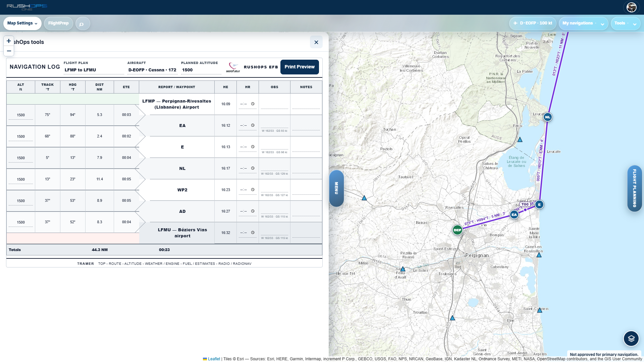This screenshot has width=644, height=362.
Task: Click the airfield triangle near Saint-Féliu-d'Avall
Action: point(403,269)
